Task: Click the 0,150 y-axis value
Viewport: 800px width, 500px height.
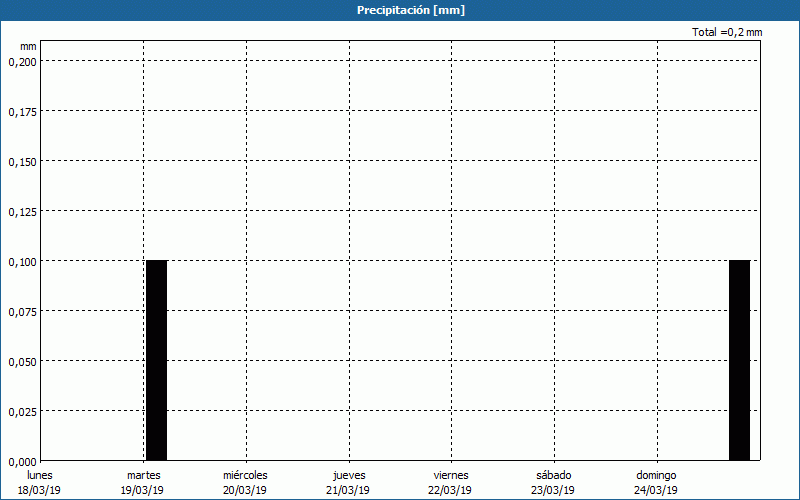Action: click(x=23, y=162)
